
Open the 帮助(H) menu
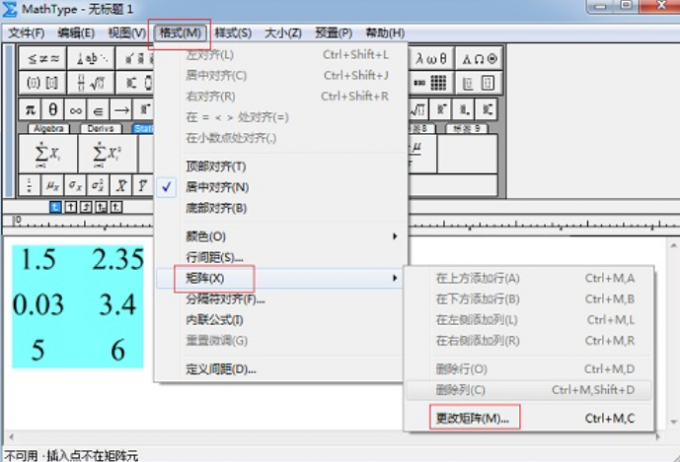[385, 33]
